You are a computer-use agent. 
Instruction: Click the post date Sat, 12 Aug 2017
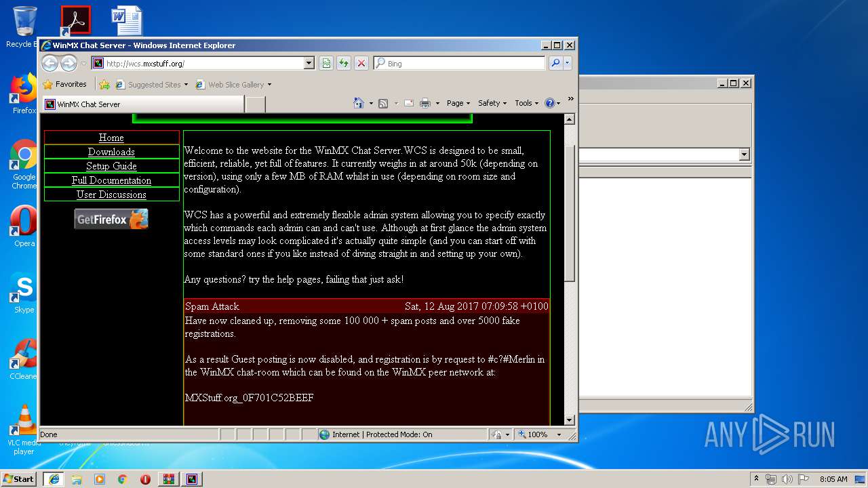pos(476,306)
